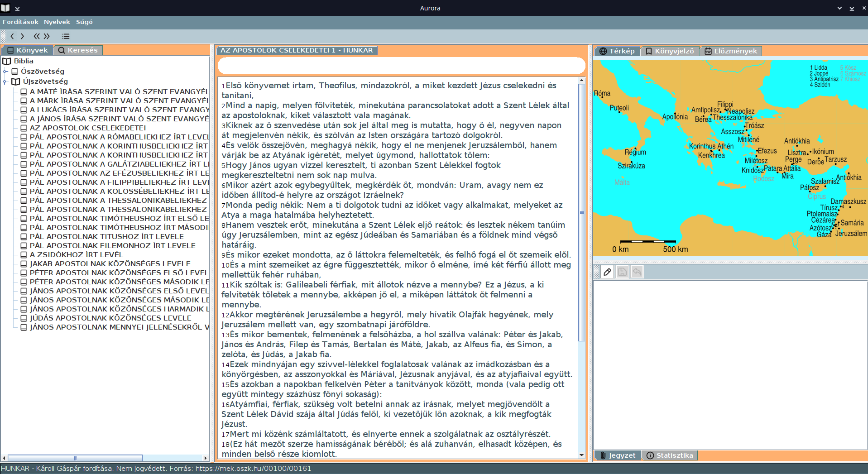Viewport: 868px width, 474px height.
Task: Click the toolbar drag handle grip
Action: [x=4, y=36]
